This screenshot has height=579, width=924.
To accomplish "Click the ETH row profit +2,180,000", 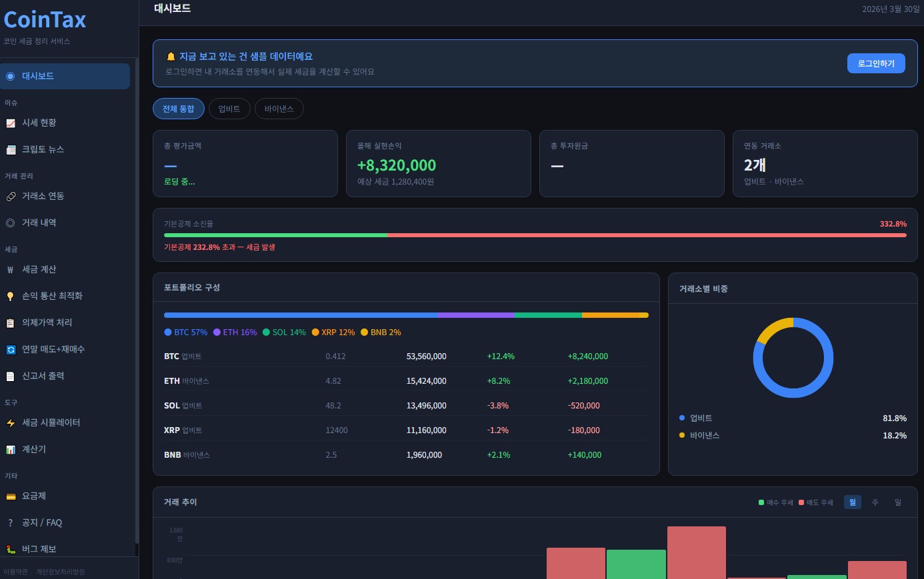I will tap(588, 381).
